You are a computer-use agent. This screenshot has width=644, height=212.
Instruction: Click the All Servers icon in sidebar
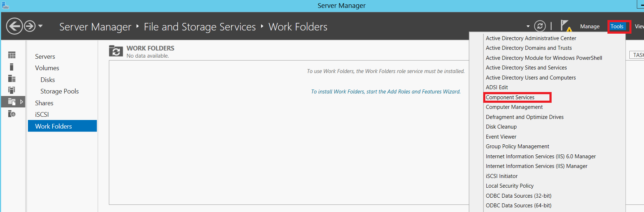click(12, 78)
